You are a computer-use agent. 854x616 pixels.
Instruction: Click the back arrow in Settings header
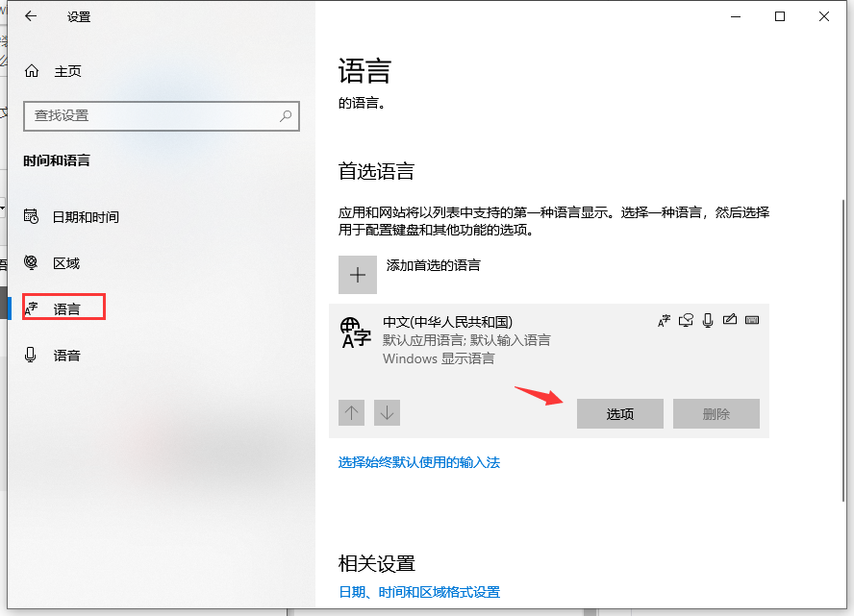(32, 16)
